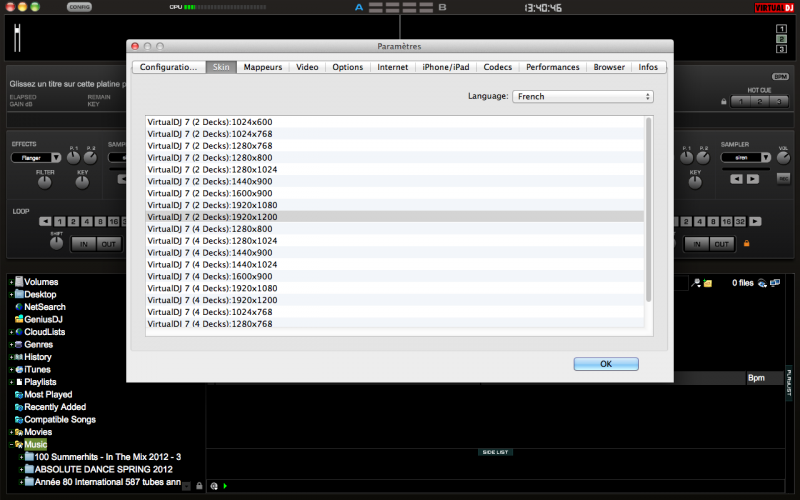The width and height of the screenshot is (800, 500).
Task: Click the skin list vertical scrollbar
Action: pos(648,209)
